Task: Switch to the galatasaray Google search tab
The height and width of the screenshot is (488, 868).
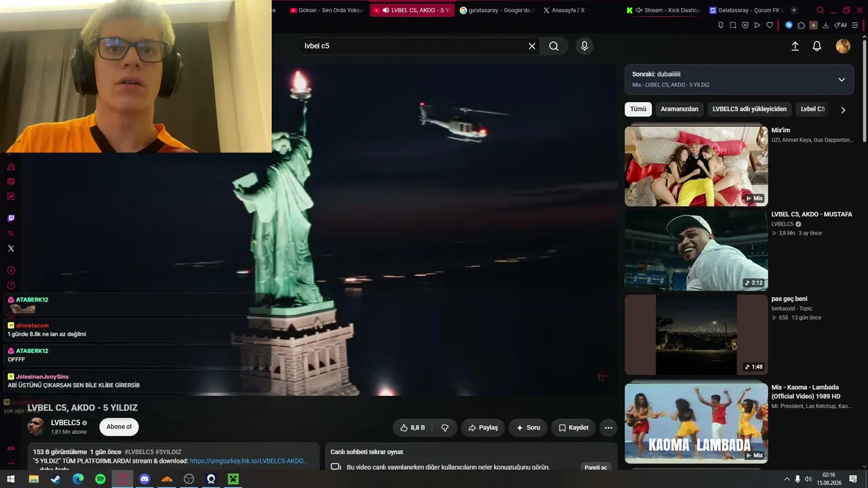Action: tap(497, 10)
